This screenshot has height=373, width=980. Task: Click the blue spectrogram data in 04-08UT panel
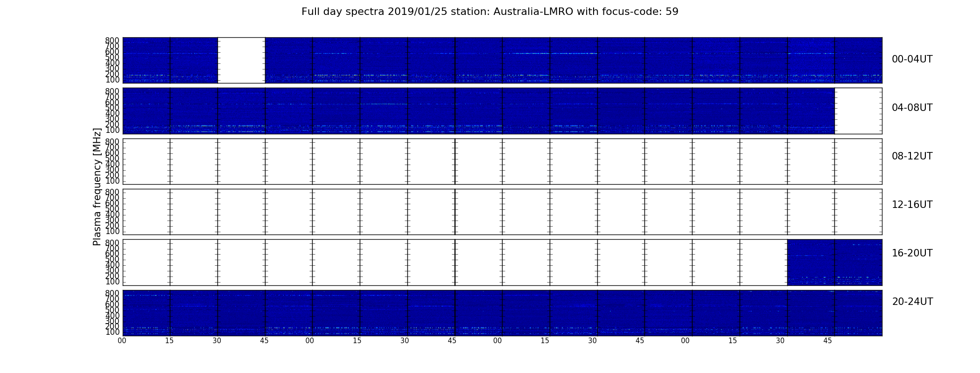pyautogui.click(x=478, y=111)
